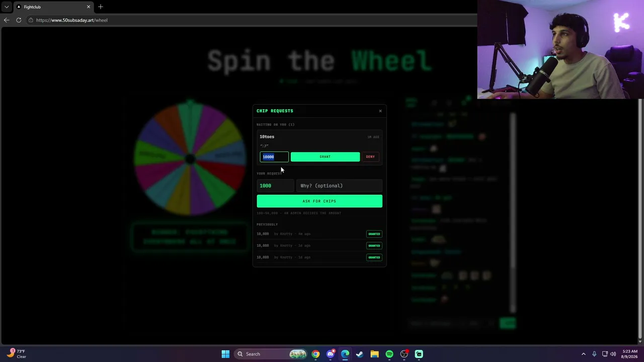This screenshot has height=362, width=644.
Task: Open the weather widget showing 73°F
Action: coord(17,354)
